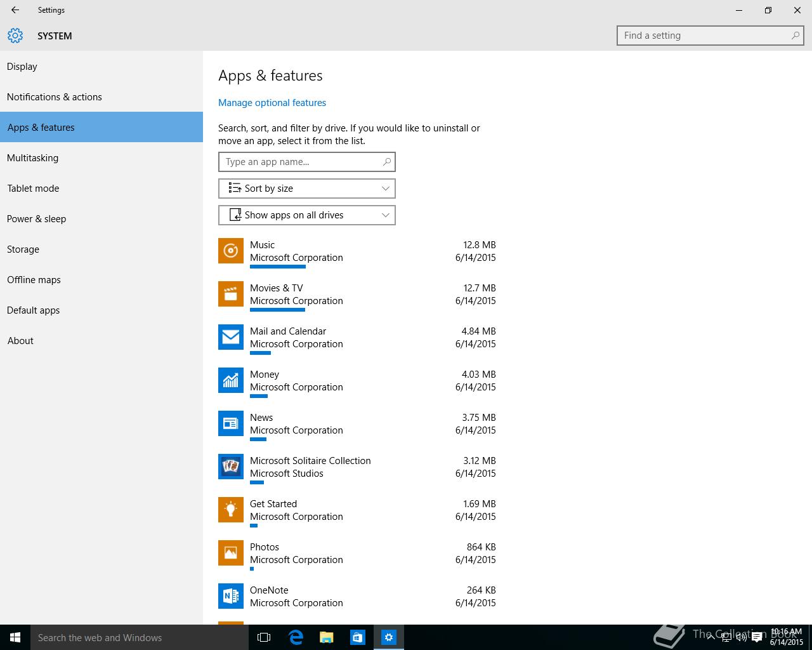The image size is (812, 650).
Task: Click the Mail and Calendar envelope icon
Action: (231, 337)
